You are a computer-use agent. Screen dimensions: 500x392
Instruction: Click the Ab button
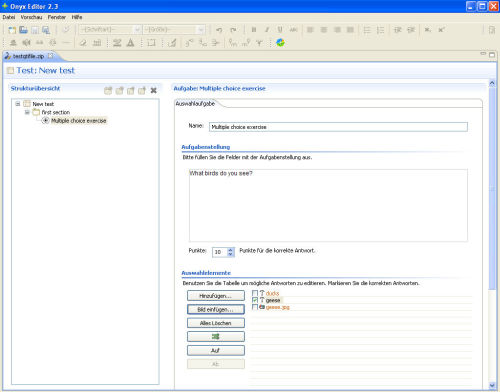point(216,364)
